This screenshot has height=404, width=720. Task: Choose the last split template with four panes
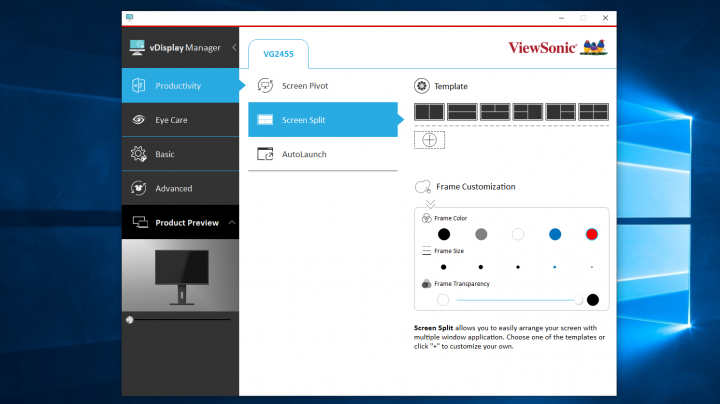[x=593, y=112]
